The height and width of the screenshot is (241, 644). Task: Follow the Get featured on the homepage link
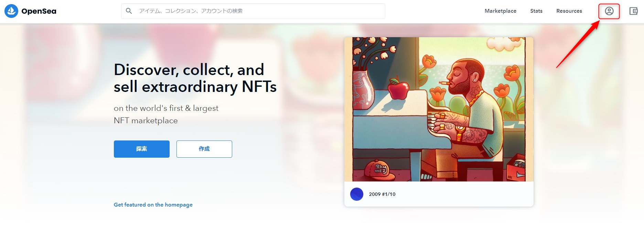point(153,205)
